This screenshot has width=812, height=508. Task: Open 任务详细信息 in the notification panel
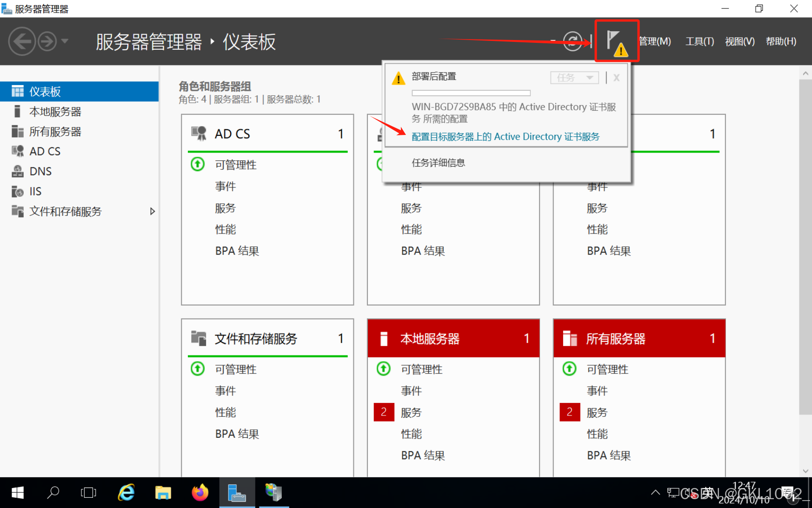(438, 162)
